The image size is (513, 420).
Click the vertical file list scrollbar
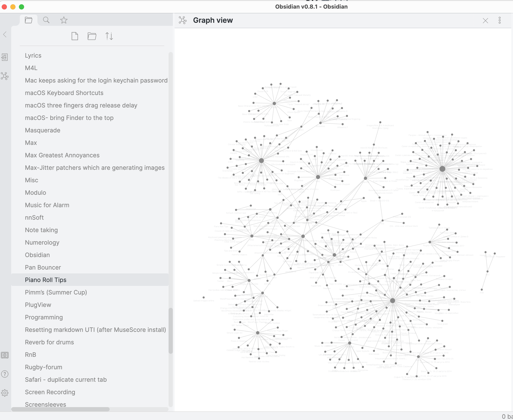(x=170, y=331)
